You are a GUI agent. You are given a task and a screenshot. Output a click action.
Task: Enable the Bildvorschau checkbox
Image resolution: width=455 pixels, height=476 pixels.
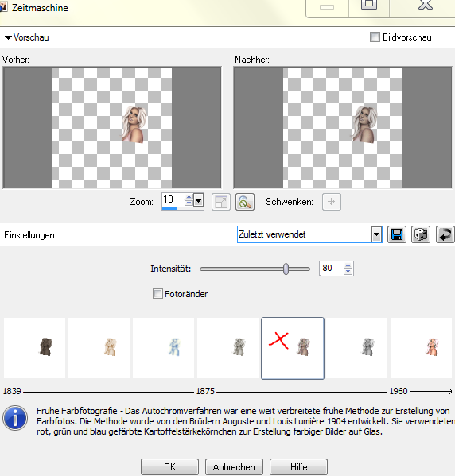tap(375, 37)
